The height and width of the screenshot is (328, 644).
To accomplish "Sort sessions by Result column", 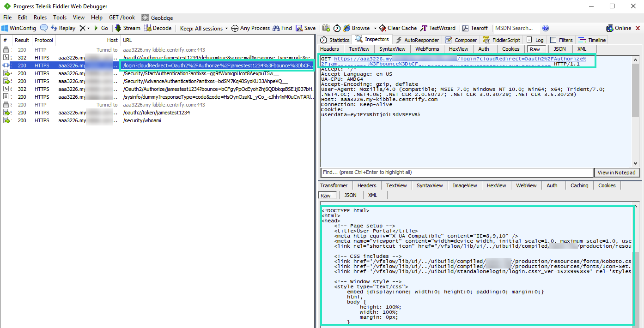I will pos(22,40).
